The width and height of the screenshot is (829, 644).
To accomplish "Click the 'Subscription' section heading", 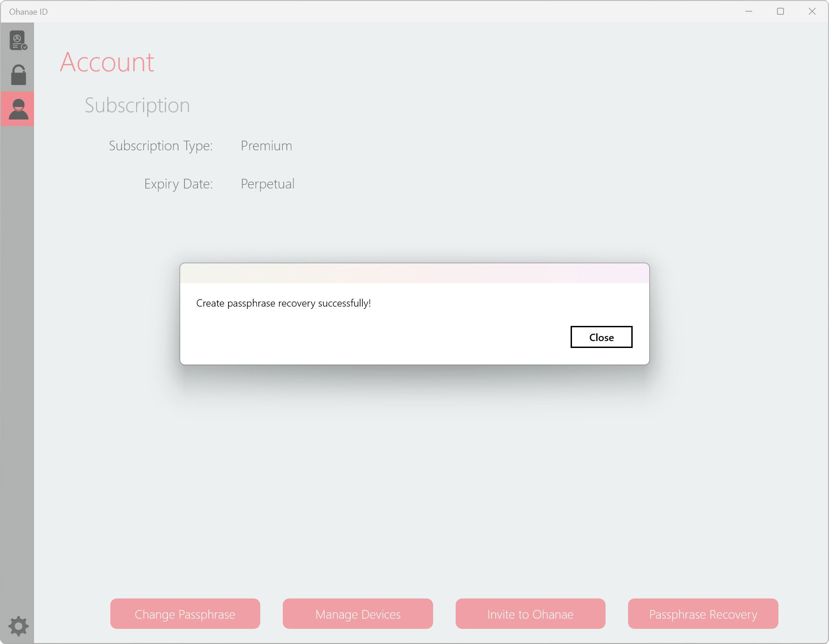I will point(137,105).
